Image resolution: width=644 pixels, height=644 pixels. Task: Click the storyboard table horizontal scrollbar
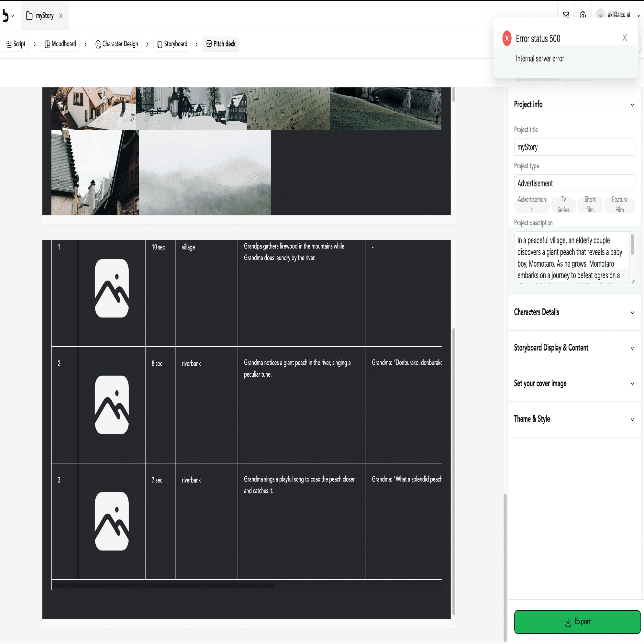[x=163, y=585]
